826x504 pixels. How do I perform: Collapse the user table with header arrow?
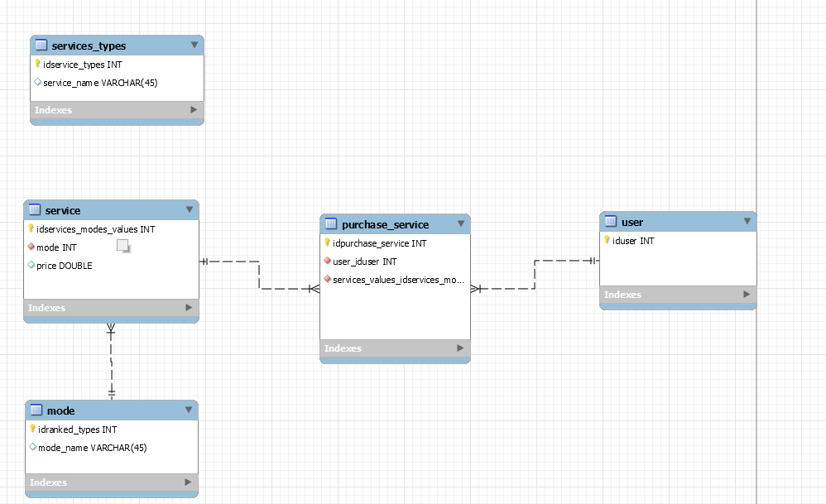pyautogui.click(x=747, y=221)
